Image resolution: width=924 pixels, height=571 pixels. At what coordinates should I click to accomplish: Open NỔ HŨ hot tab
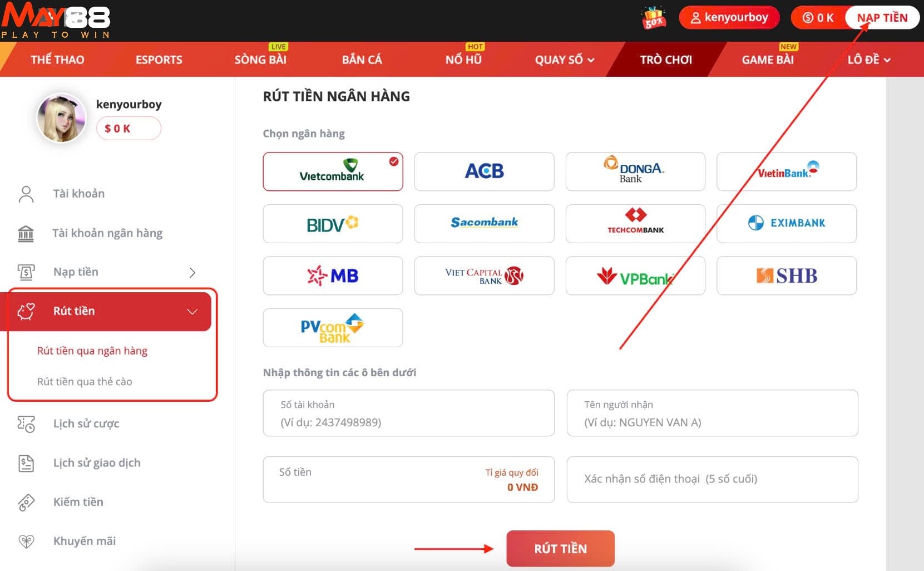click(463, 60)
